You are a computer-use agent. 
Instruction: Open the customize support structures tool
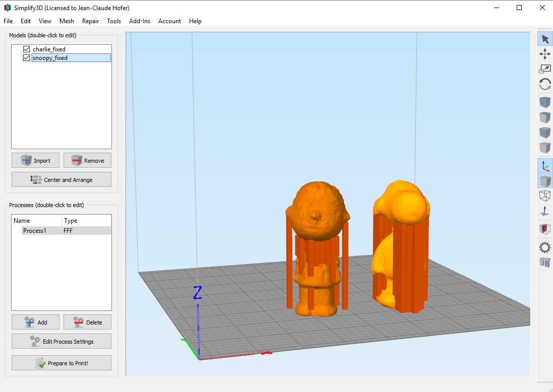coord(545,263)
